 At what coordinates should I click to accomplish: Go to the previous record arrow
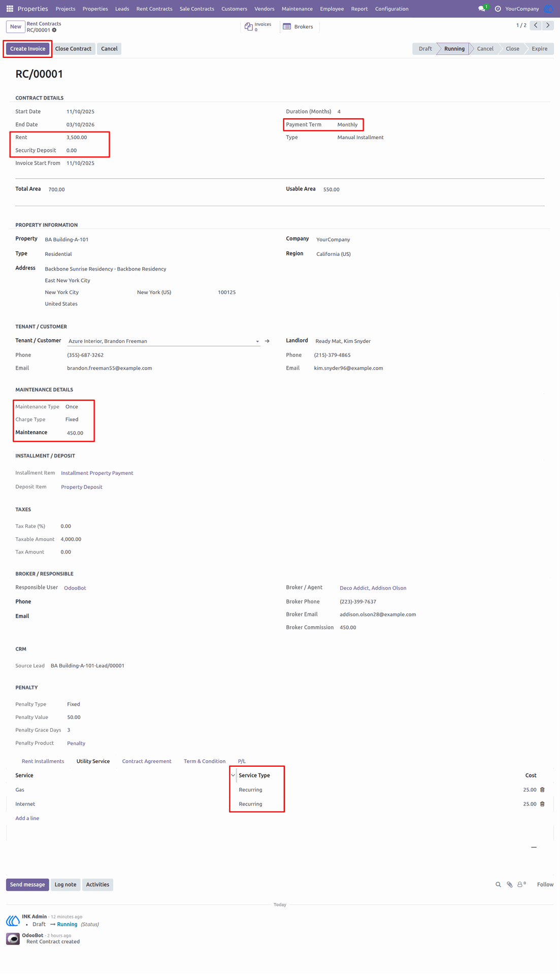click(x=536, y=25)
